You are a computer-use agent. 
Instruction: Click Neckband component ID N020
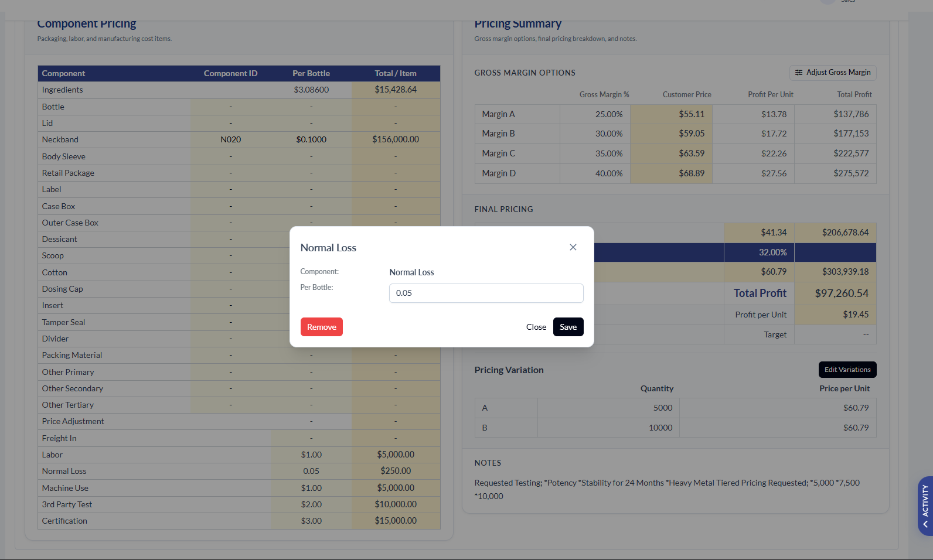click(230, 139)
